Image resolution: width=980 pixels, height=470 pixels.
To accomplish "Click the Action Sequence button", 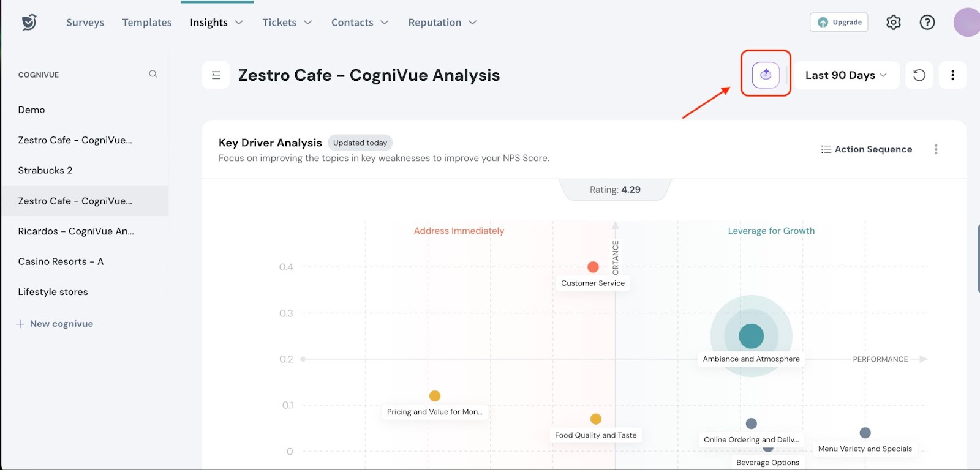I will point(866,149).
